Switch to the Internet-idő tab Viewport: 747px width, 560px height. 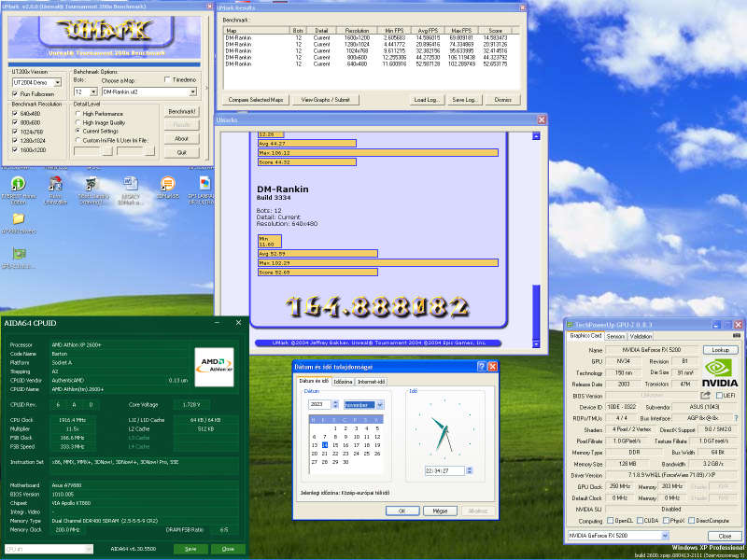point(371,382)
